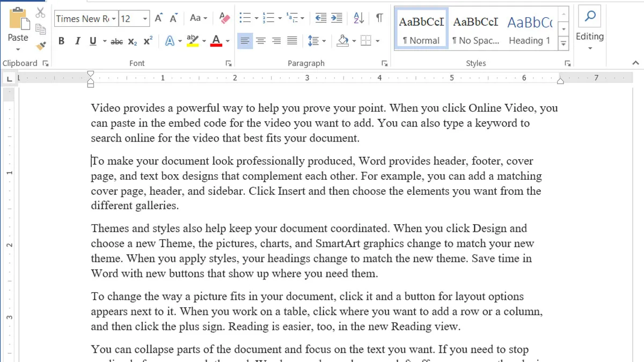
Task: Apply Text Effects glowing A icon
Action: (x=170, y=41)
